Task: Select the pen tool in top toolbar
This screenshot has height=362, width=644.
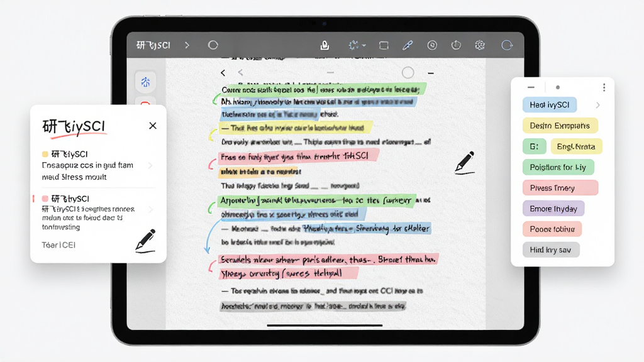Action: 408,45
